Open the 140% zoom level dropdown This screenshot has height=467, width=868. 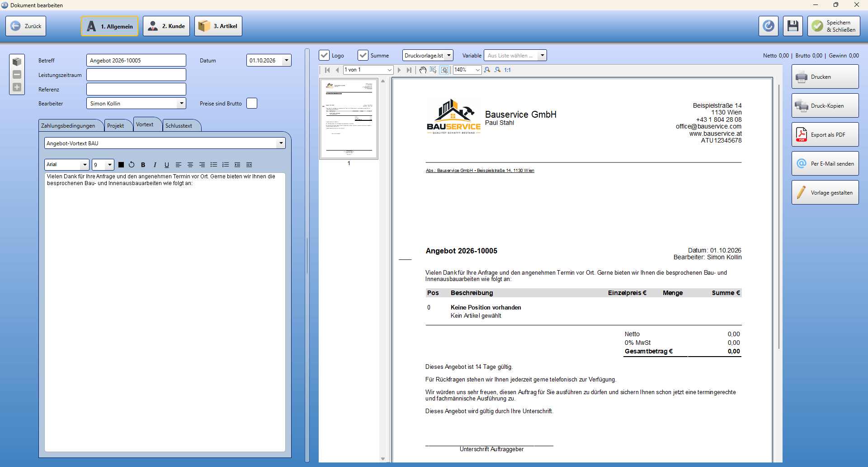[477, 70]
